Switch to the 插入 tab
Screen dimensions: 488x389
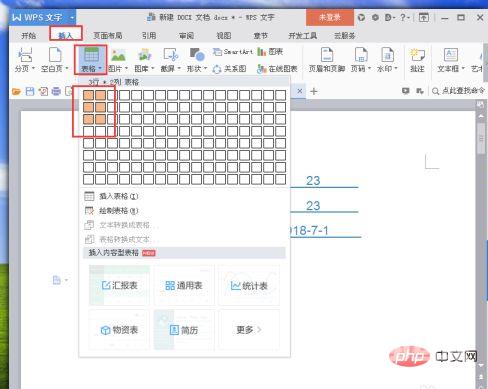pyautogui.click(x=65, y=35)
